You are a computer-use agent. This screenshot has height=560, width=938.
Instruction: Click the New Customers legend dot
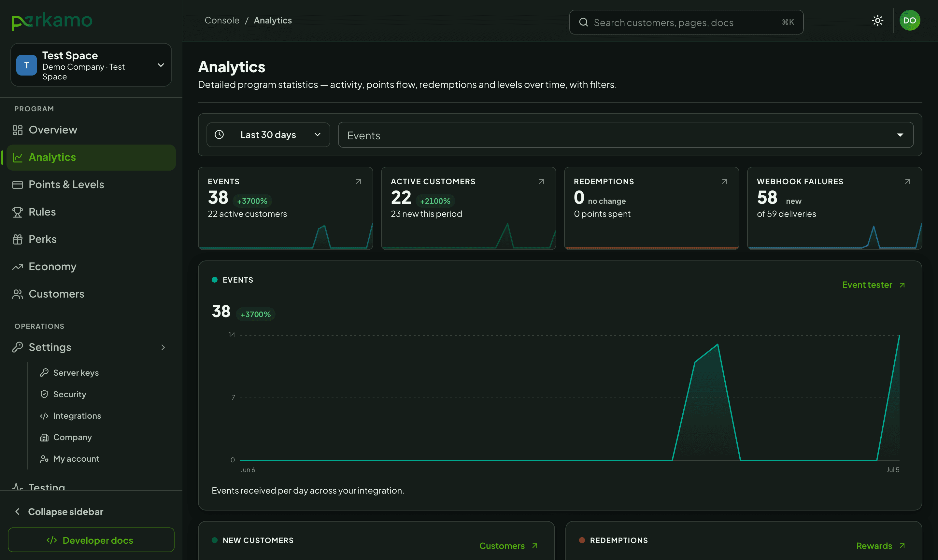tap(215, 540)
